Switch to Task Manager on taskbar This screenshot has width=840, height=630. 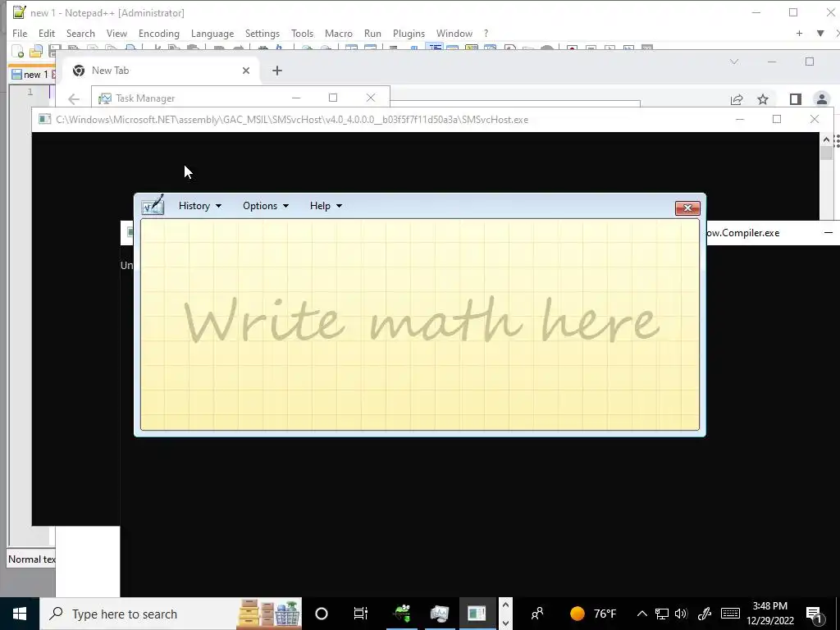click(x=440, y=614)
